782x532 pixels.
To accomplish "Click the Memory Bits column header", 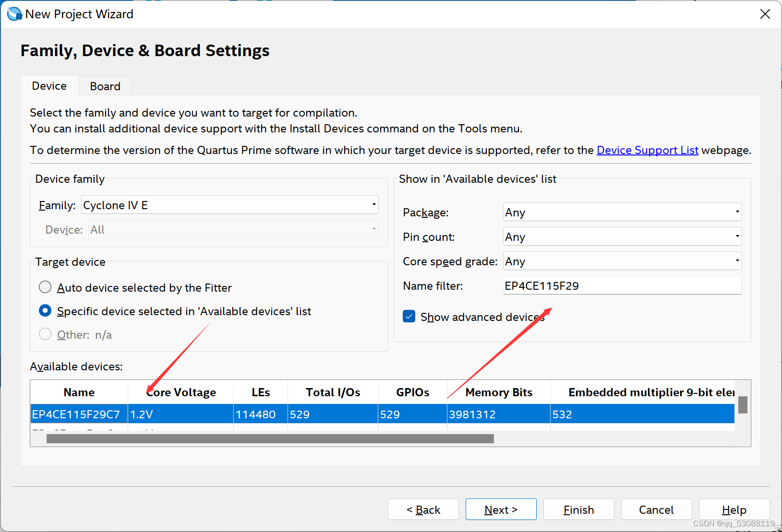I will 499,392.
